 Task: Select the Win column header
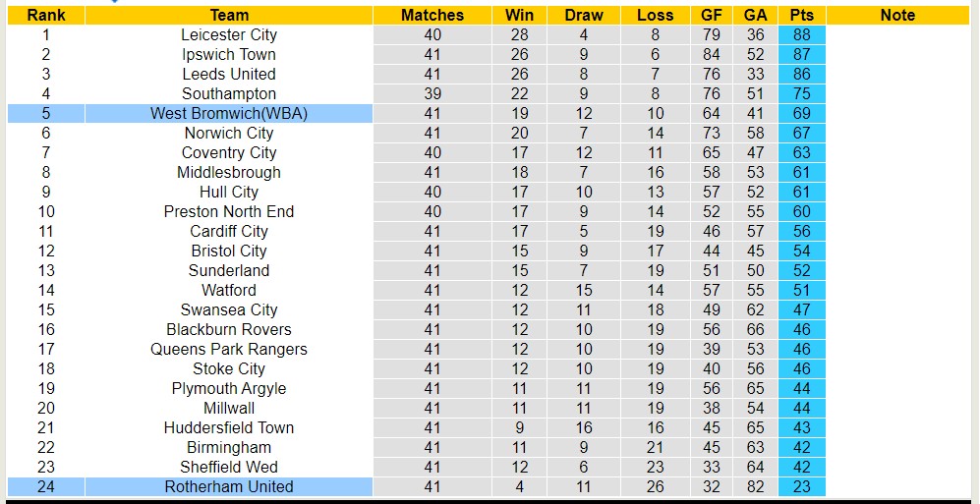pos(519,15)
